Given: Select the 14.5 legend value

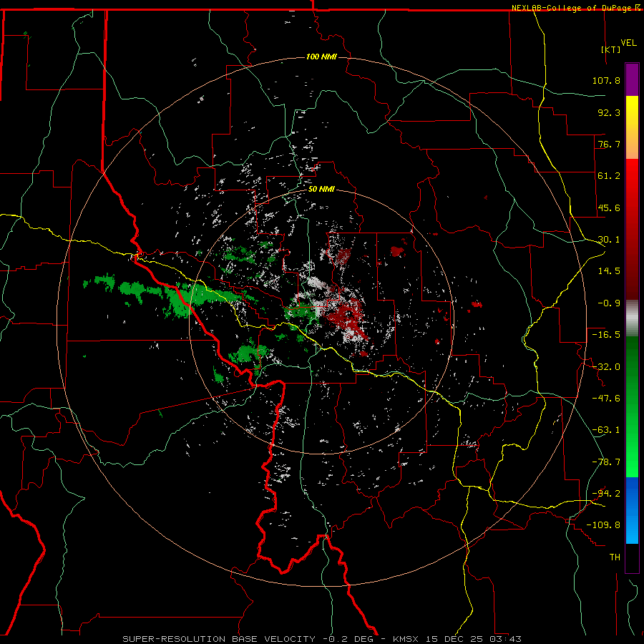Looking at the screenshot, I should click(x=609, y=271).
